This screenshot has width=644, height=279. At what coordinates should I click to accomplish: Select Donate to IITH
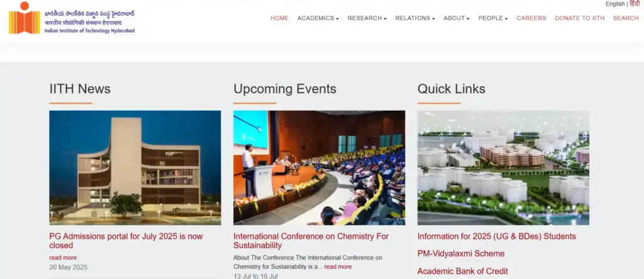click(x=579, y=18)
